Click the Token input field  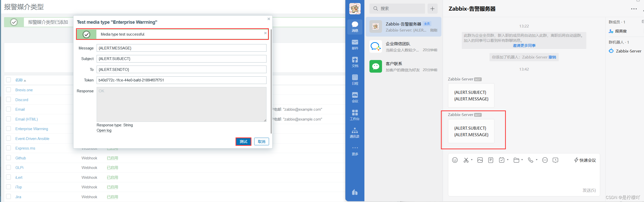(x=181, y=80)
